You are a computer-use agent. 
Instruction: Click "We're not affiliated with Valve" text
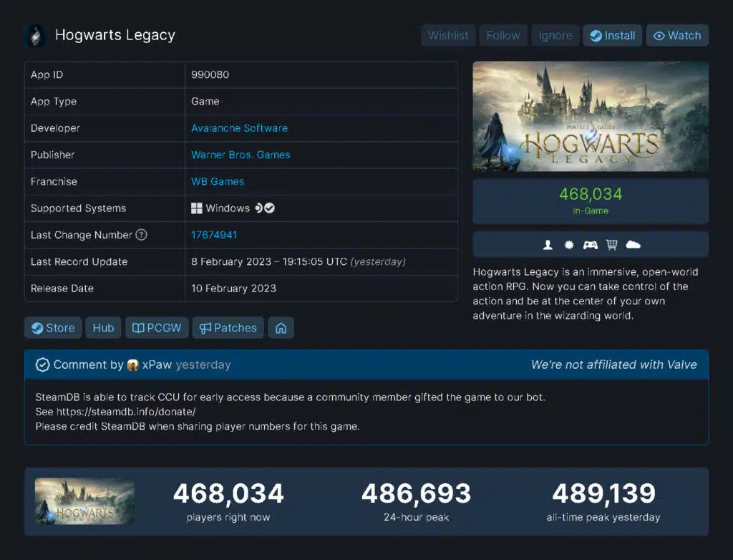point(613,365)
